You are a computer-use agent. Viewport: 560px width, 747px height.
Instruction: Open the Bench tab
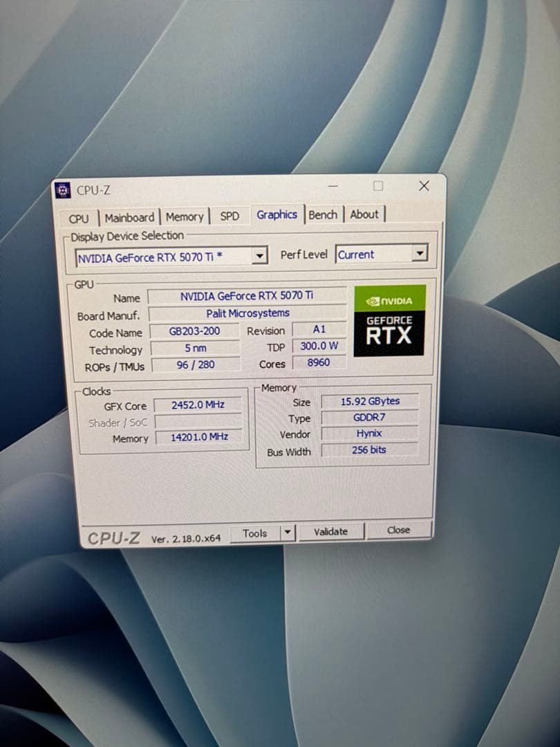click(x=324, y=214)
